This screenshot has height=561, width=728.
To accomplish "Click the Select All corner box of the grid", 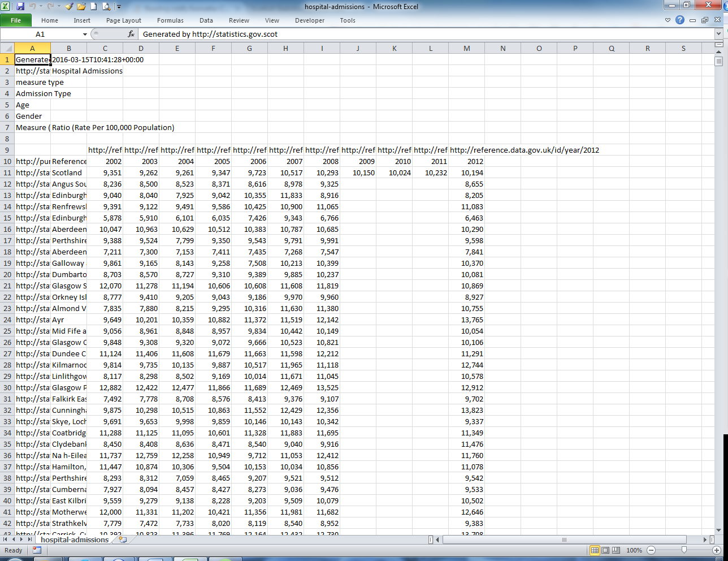I will pos(7,49).
